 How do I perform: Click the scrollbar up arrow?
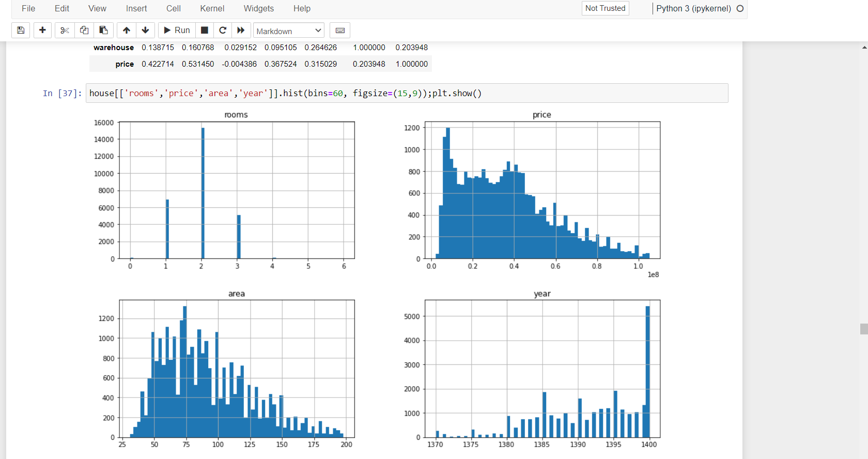point(864,47)
